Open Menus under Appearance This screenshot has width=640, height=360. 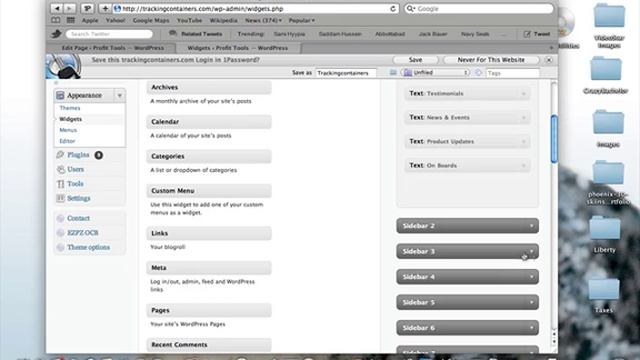68,130
